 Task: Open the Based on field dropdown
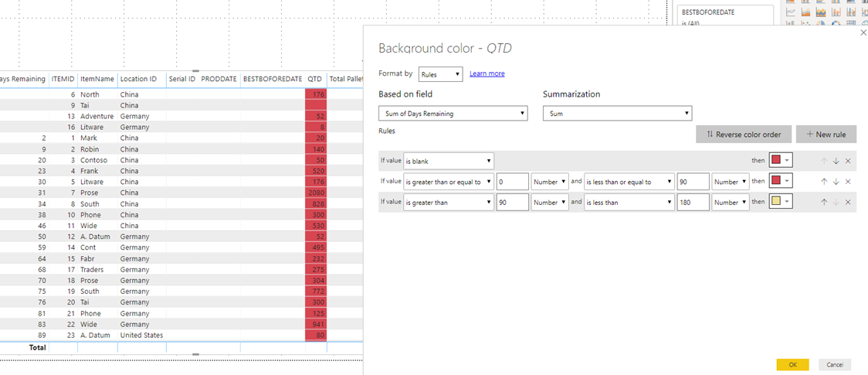coord(453,114)
